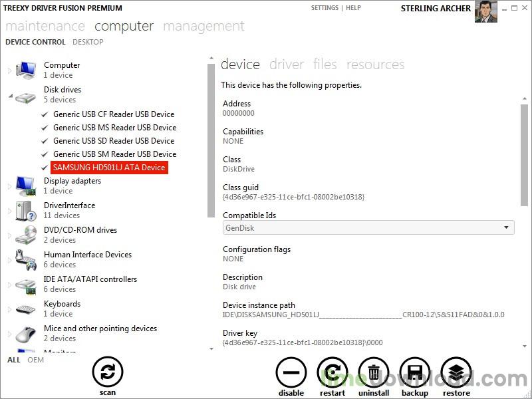Click the STERLING ARCHER user name

pos(436,9)
